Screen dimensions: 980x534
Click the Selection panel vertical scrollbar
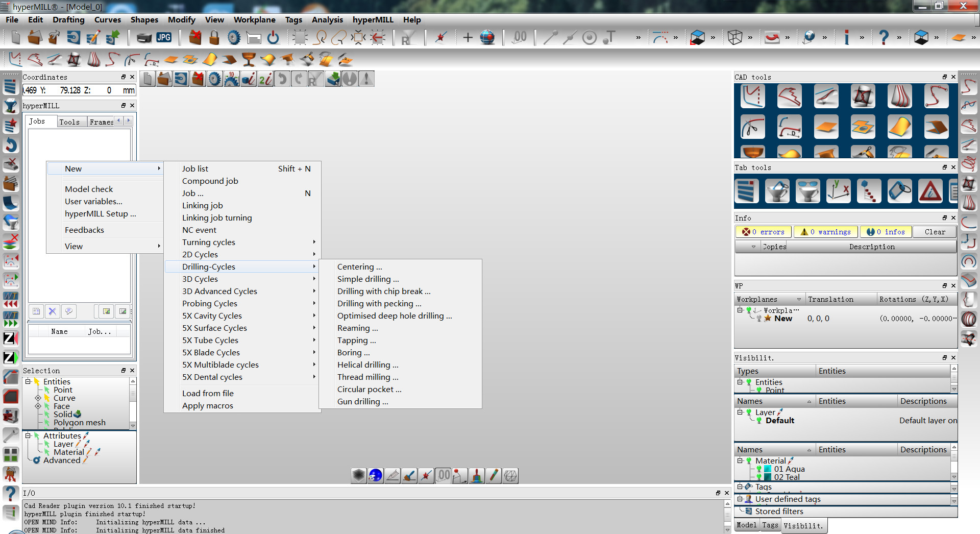[133, 403]
